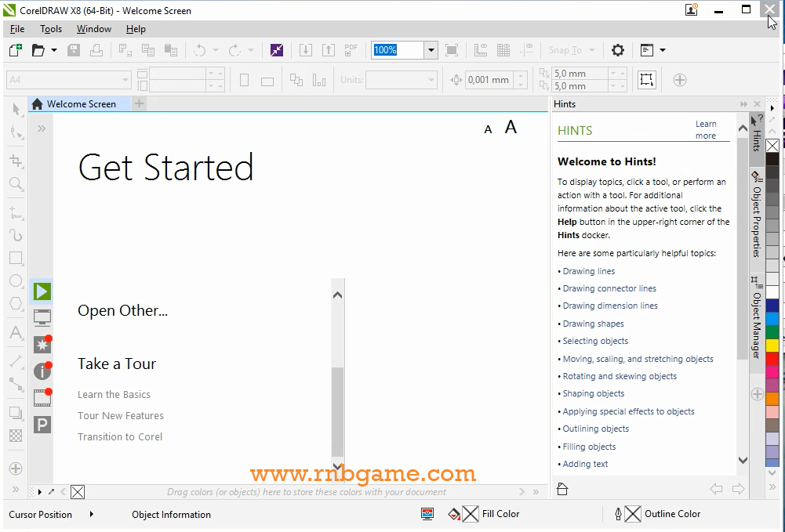Pick the yellow color swatch in palette
Screen dimensions: 785x532
click(x=772, y=346)
